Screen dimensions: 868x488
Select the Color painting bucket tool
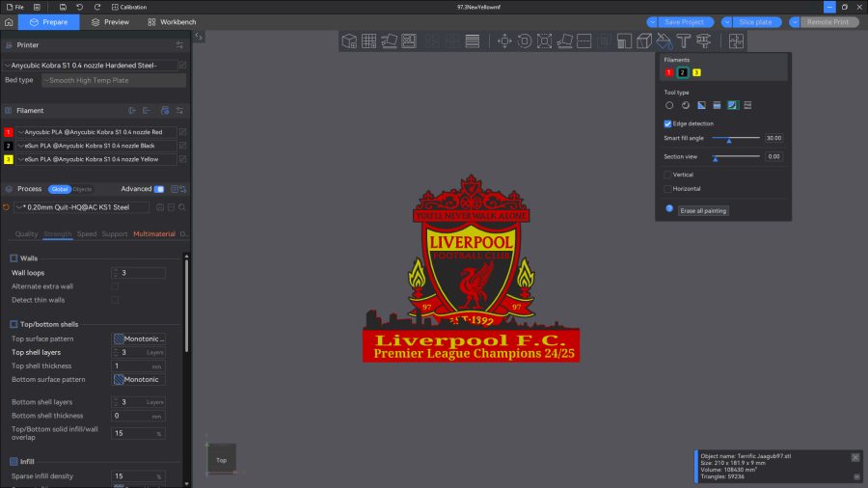pos(665,41)
